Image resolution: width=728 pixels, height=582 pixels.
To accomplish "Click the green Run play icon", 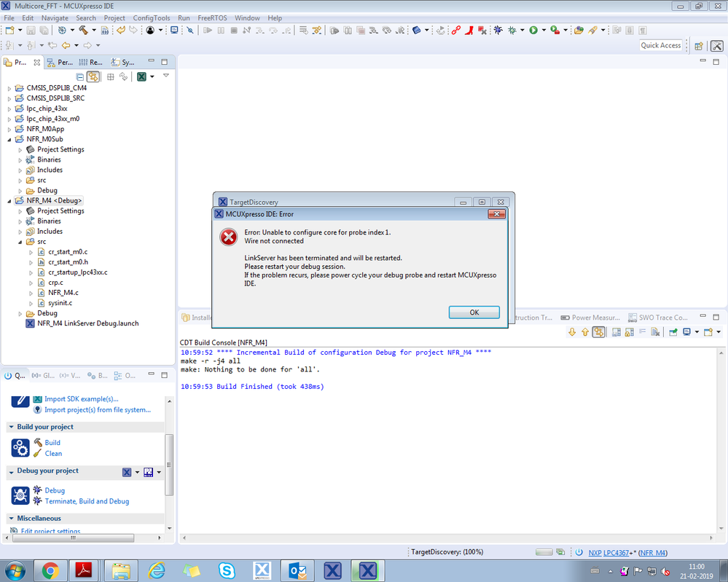I will tap(533, 30).
